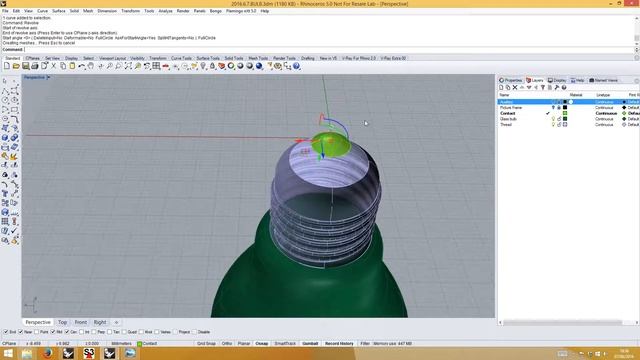This screenshot has height=360, width=640.
Task: Click the light bulb visibility toolbar icon
Action: point(203,66)
